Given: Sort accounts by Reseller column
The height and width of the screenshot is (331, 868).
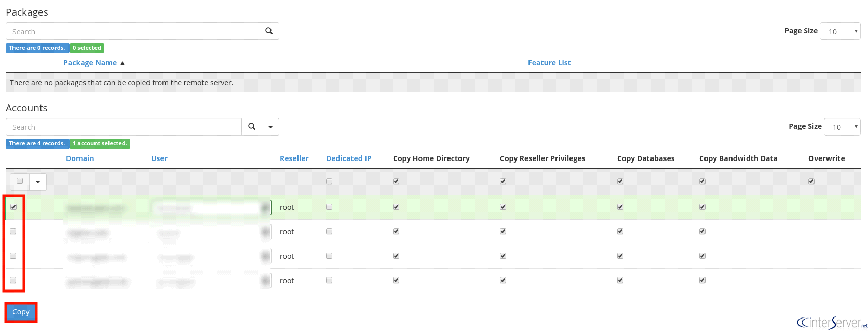Looking at the screenshot, I should (294, 158).
